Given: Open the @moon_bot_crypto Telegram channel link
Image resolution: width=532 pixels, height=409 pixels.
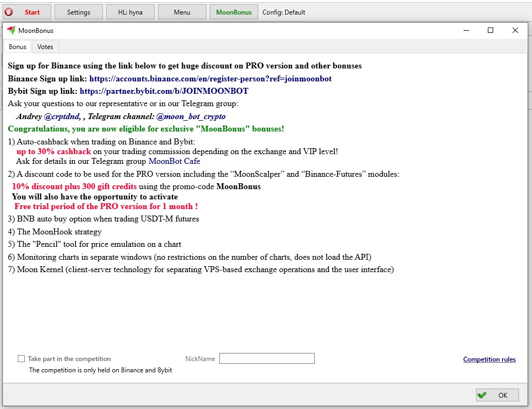Looking at the screenshot, I should 191,116.
